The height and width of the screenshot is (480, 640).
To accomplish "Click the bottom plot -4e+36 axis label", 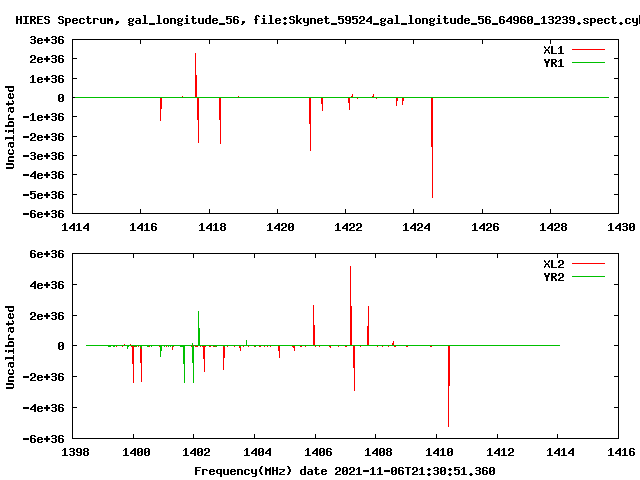I will (x=43, y=408).
